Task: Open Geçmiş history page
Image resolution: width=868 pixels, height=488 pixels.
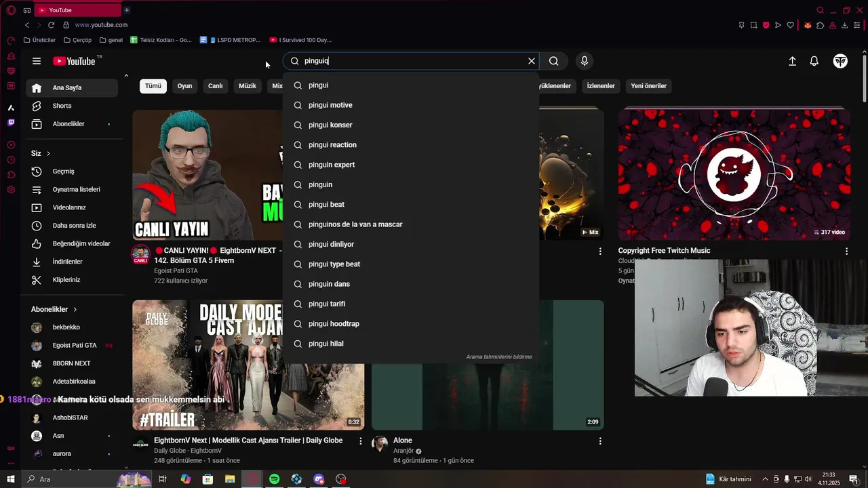Action: pos(72,171)
